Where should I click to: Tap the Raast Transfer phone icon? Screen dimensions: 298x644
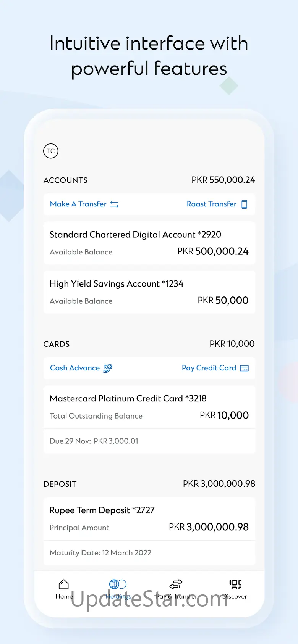click(x=245, y=204)
